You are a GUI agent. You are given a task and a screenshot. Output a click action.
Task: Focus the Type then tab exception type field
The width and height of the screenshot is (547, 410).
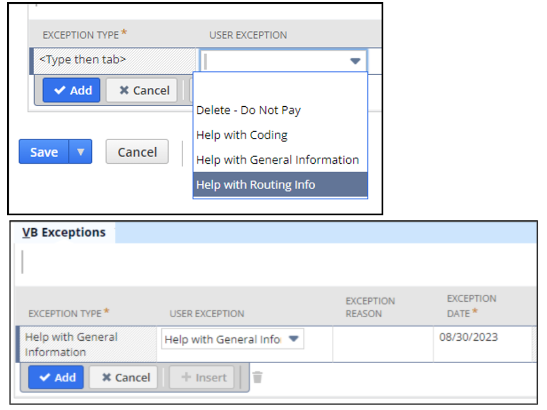[x=114, y=61]
